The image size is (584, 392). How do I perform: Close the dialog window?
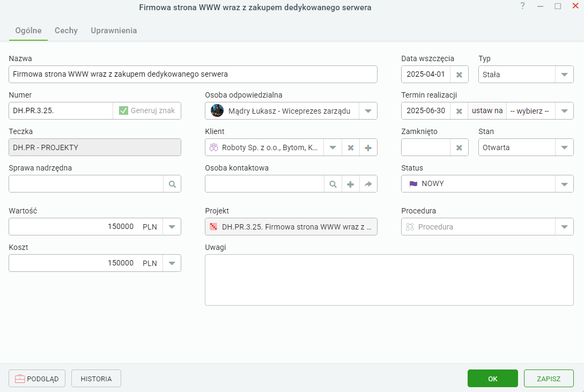tap(575, 6)
